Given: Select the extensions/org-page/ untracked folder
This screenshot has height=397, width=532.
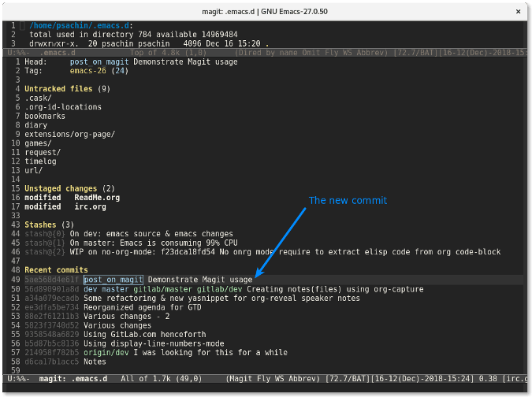Looking at the screenshot, I should coord(69,134).
